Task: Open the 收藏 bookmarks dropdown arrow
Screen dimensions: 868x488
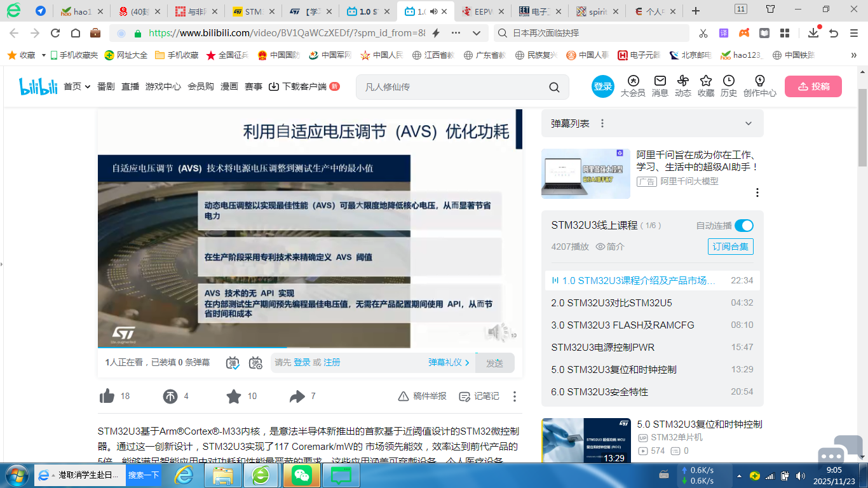Action: click(x=44, y=55)
